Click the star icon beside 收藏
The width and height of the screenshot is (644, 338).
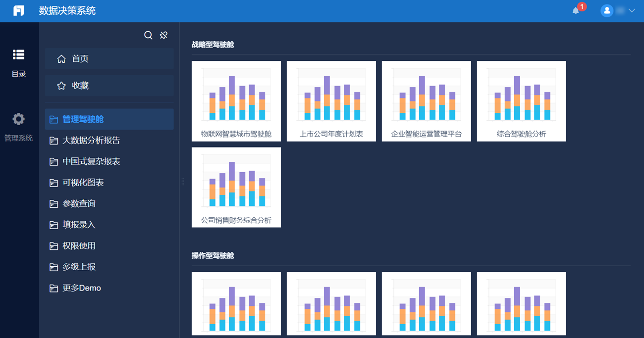(x=61, y=86)
